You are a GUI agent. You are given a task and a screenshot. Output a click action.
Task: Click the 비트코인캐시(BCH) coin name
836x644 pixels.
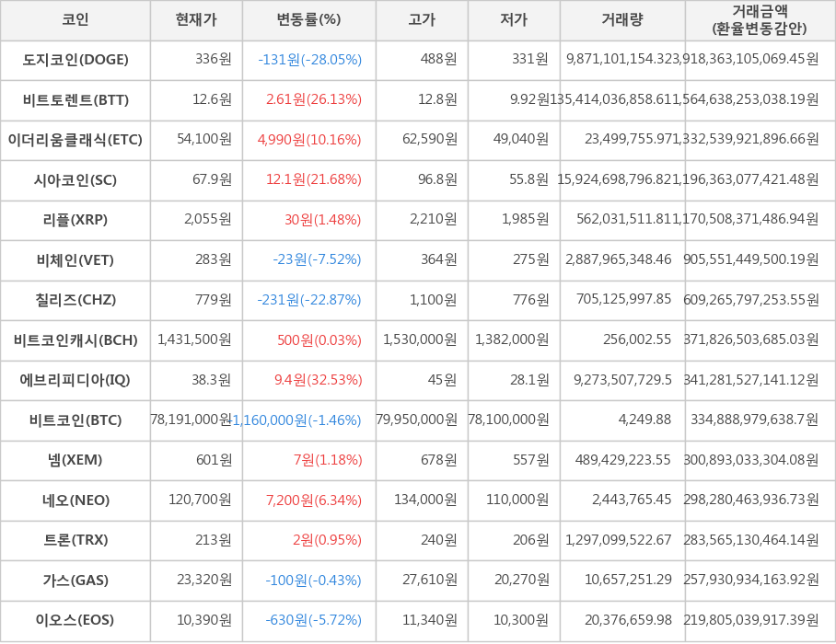[75, 340]
